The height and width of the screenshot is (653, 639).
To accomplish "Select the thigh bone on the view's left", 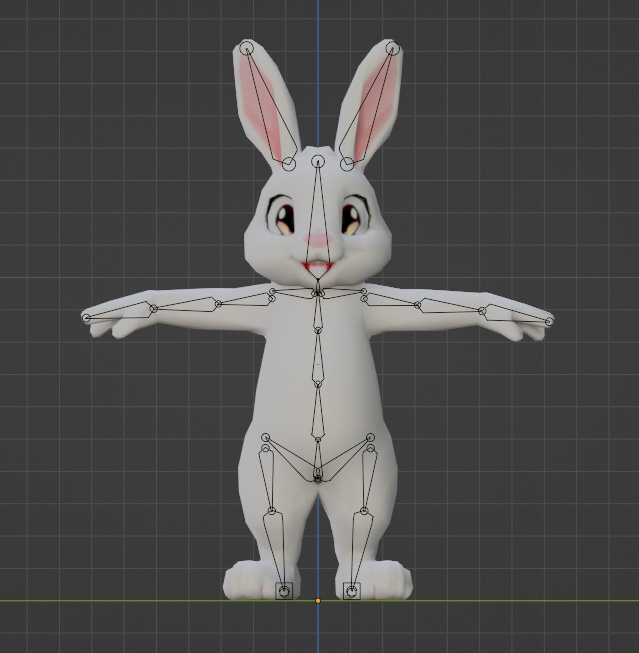I will [x=267, y=480].
